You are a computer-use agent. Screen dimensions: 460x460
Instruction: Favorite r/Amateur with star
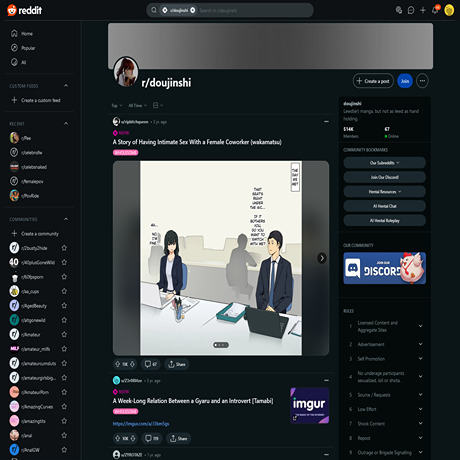pyautogui.click(x=64, y=334)
